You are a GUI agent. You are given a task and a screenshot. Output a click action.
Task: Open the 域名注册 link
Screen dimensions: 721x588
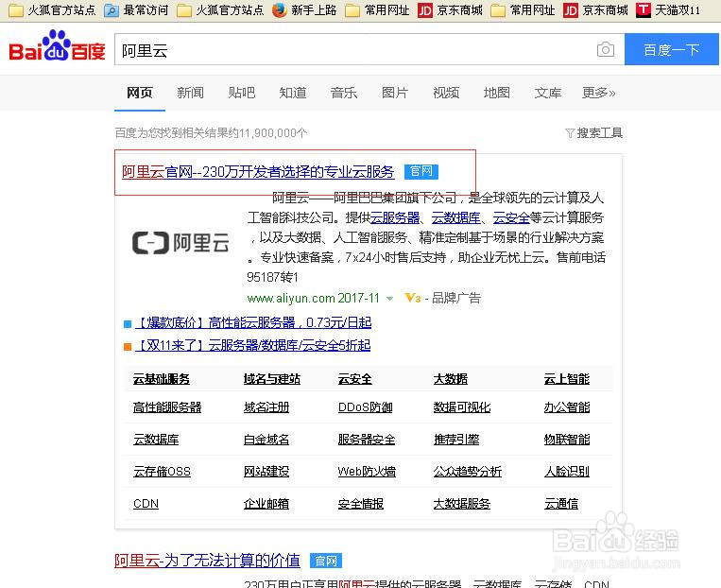266,407
